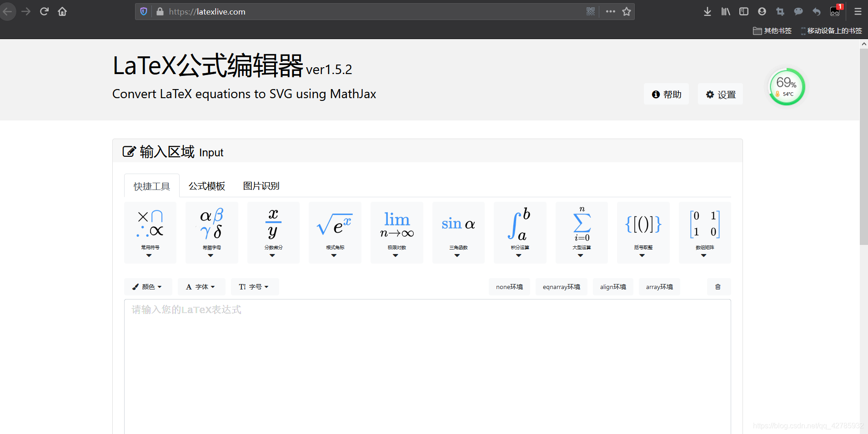Expand the 常用符号 common symbols tool
Screen dimensions: 868x434
[150, 232]
